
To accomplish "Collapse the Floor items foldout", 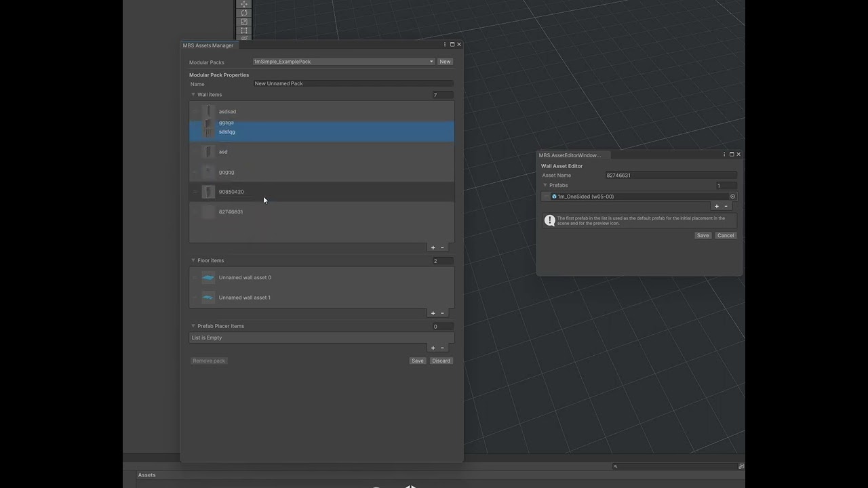I will point(193,260).
